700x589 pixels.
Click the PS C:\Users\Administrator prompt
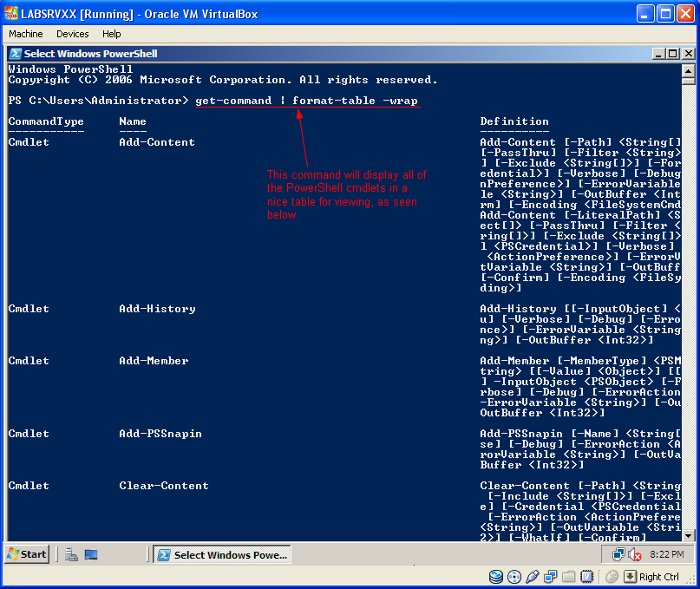pos(98,101)
